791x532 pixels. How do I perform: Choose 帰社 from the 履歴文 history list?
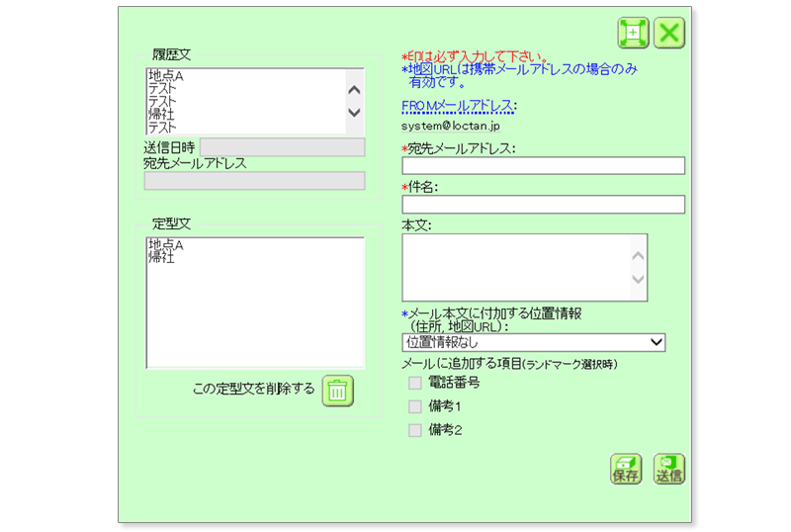[x=161, y=115]
